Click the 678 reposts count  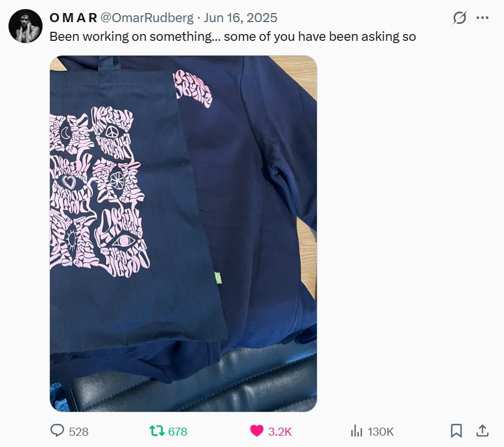(178, 432)
